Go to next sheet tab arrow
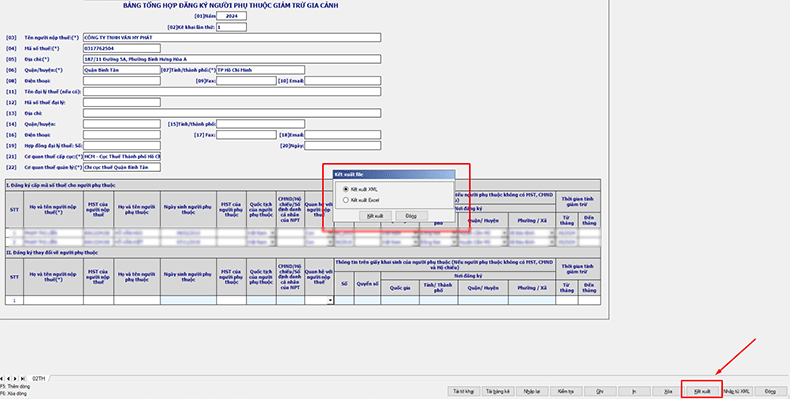 click(15, 378)
